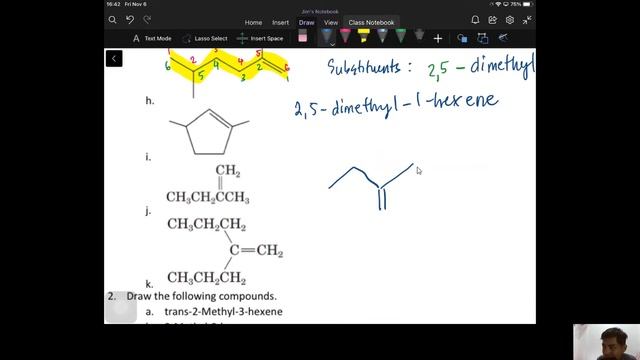This screenshot has width=640, height=360.
Task: Open the notifications bell
Action: pos(475,20)
